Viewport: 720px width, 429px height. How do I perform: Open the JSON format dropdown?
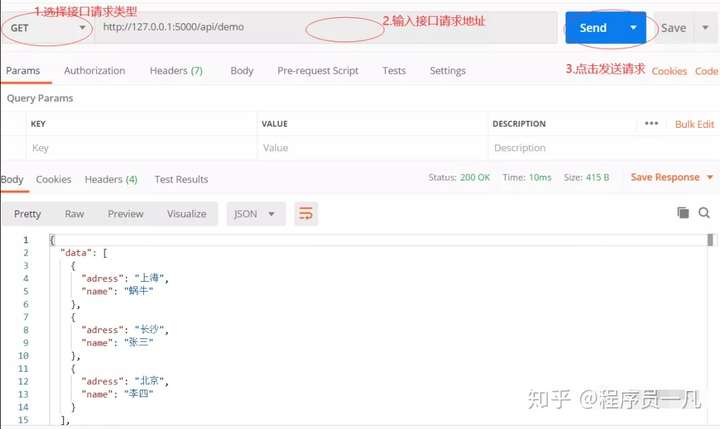[x=256, y=214]
